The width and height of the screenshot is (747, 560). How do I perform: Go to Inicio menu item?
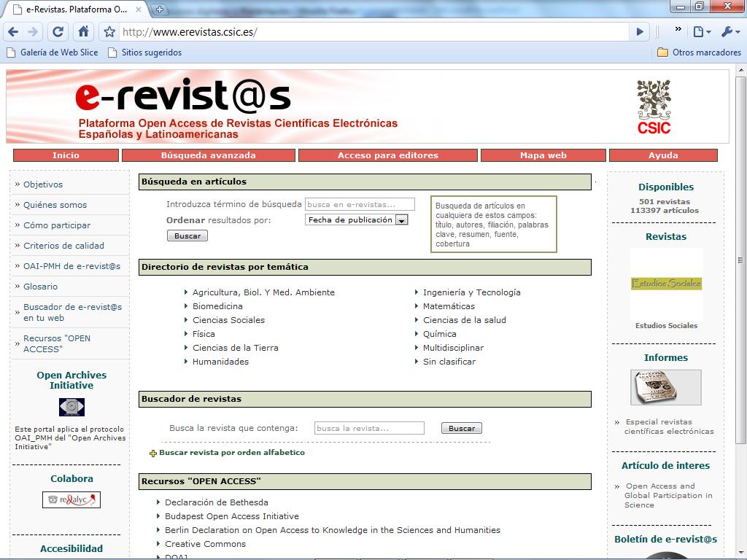tap(66, 155)
